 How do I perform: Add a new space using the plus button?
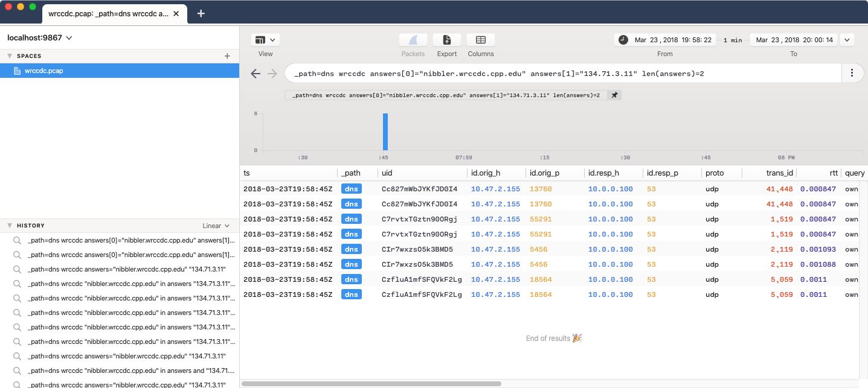pos(227,56)
